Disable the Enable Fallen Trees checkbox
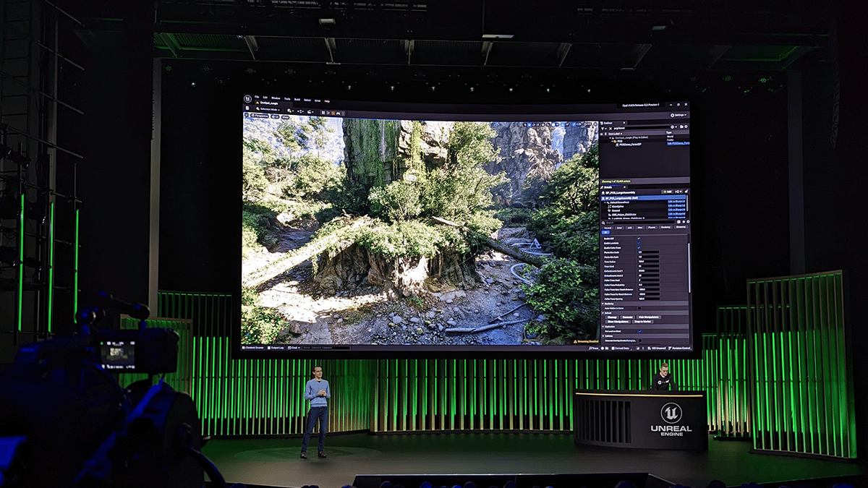The height and width of the screenshot is (488, 868). pos(639,247)
